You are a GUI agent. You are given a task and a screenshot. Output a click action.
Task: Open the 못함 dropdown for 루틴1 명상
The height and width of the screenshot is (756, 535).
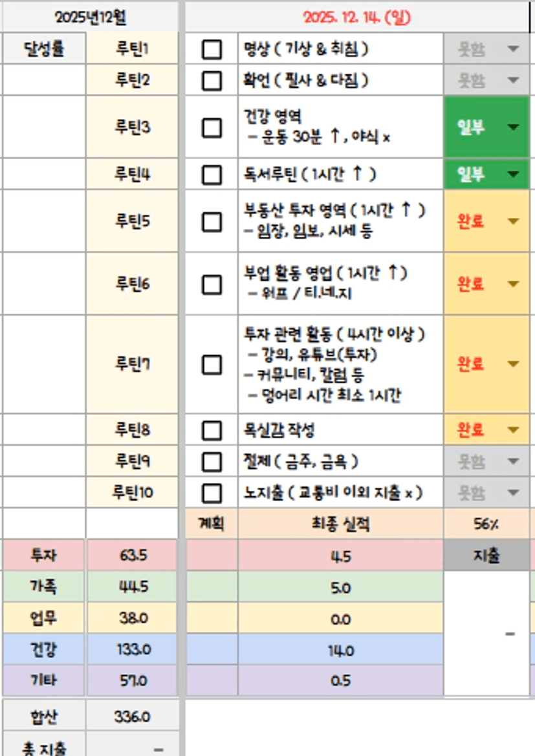tap(513, 49)
